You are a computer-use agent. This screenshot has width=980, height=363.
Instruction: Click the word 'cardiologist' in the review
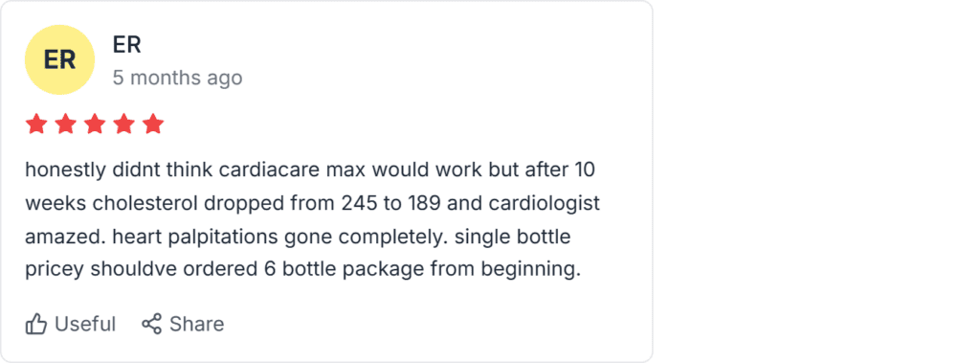pyautogui.click(x=542, y=204)
